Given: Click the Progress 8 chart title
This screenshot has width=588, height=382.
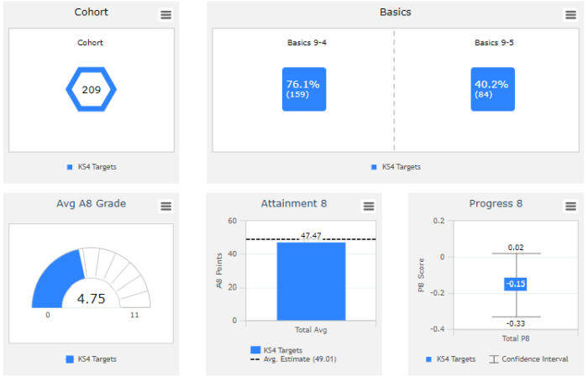Looking at the screenshot, I should [x=496, y=204].
